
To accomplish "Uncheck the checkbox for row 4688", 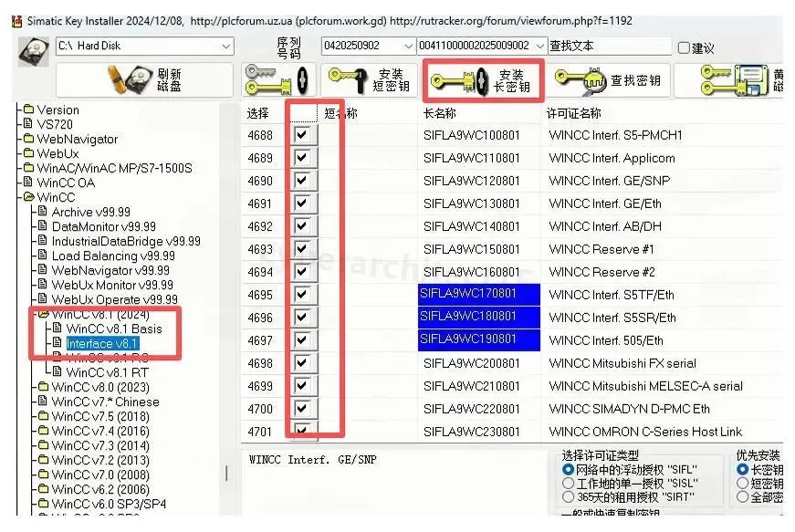I will tap(303, 135).
